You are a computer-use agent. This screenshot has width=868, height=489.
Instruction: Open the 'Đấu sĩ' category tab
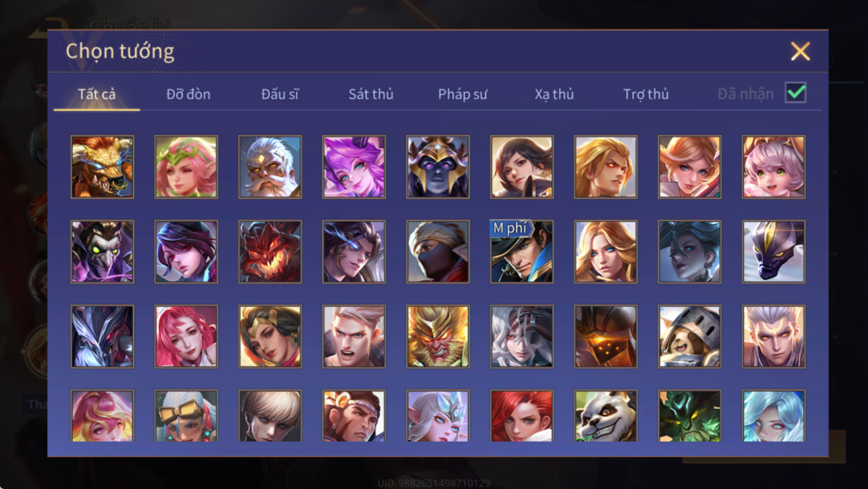(x=280, y=94)
